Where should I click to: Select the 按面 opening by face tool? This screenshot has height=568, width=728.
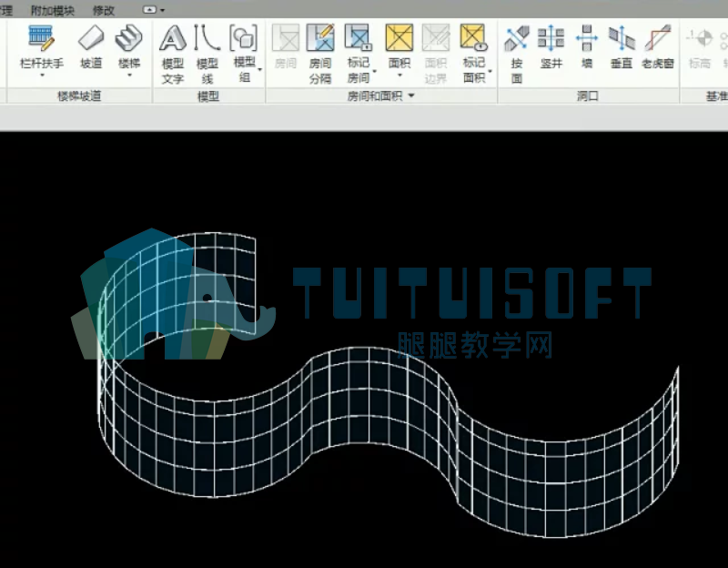[517, 54]
